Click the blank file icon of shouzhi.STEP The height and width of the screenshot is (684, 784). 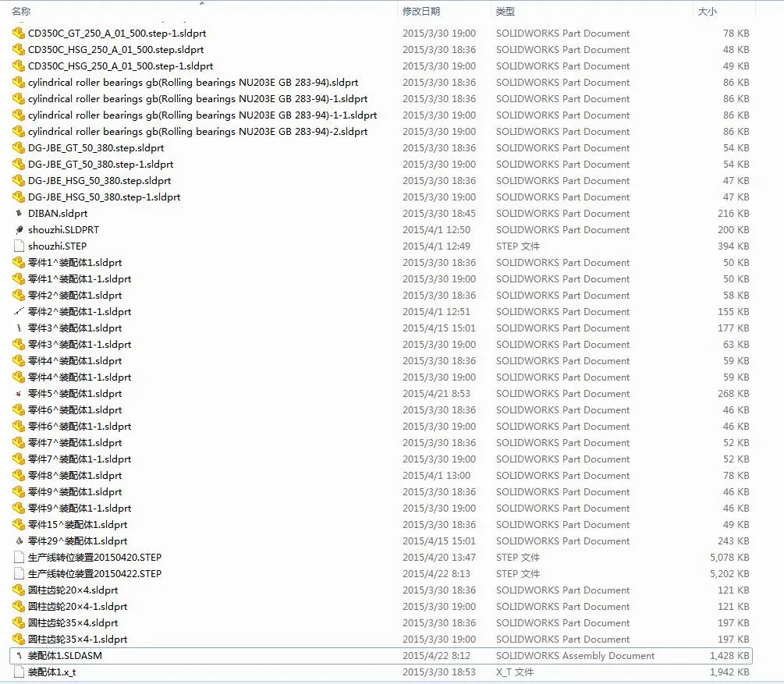pyautogui.click(x=19, y=246)
